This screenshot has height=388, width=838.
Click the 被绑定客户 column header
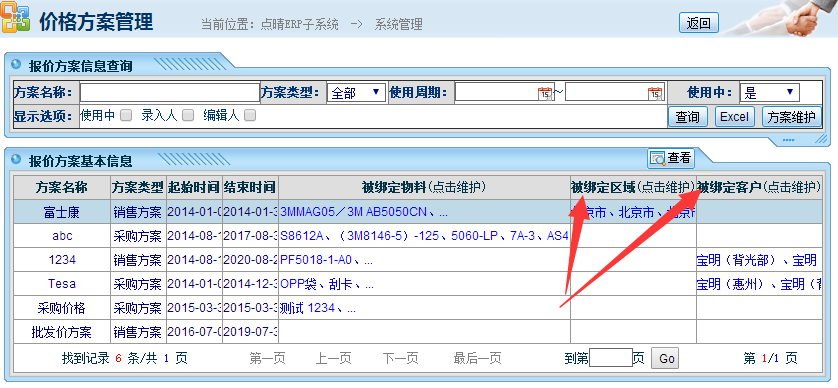tap(759, 187)
